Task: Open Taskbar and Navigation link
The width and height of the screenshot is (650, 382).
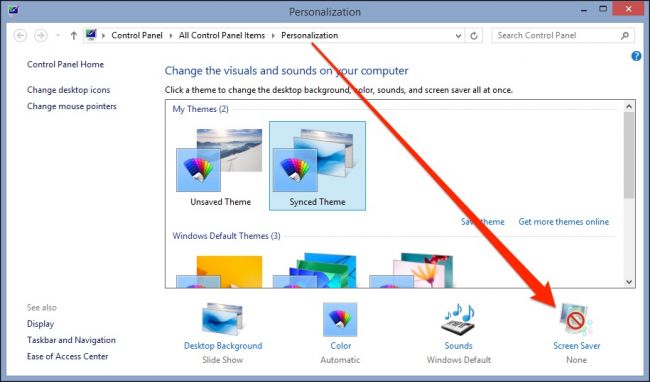Action: click(71, 340)
